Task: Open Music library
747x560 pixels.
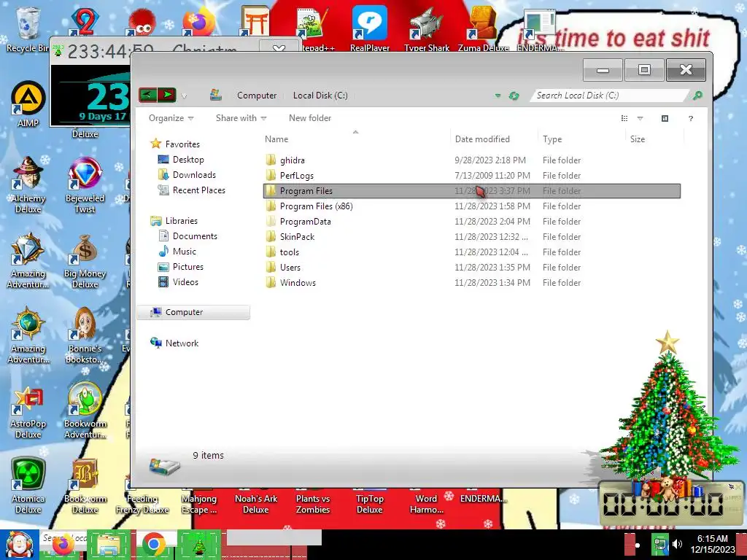Action: click(x=177, y=251)
